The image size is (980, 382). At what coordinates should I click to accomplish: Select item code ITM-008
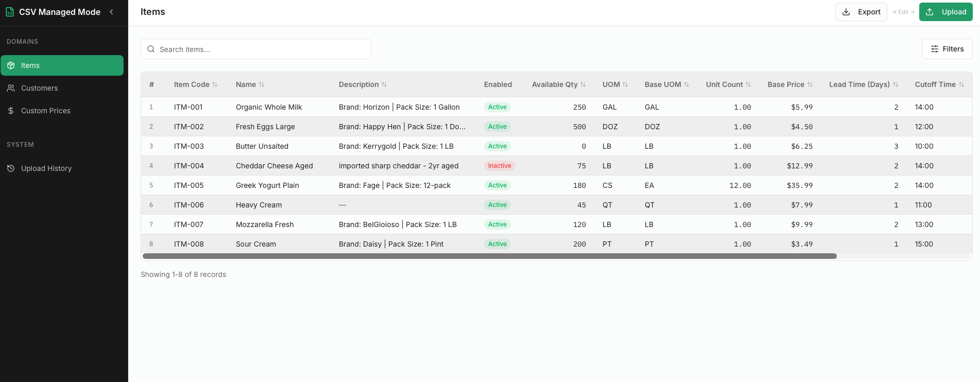click(189, 244)
